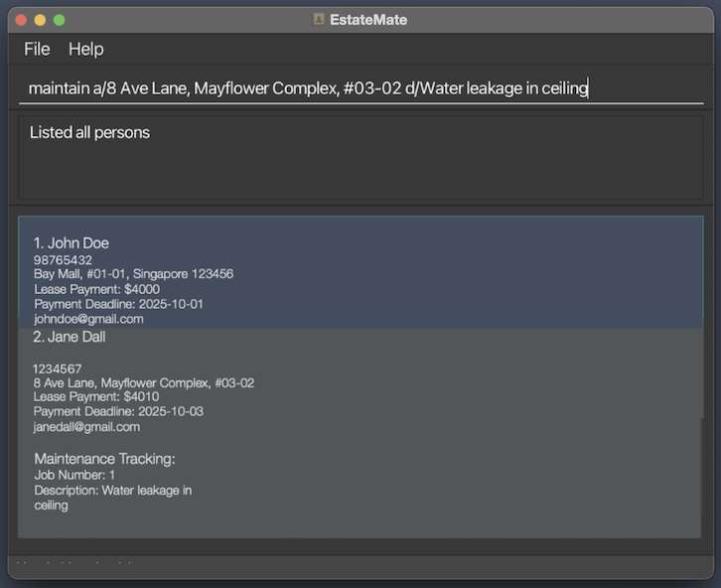The image size is (721, 588).
Task: Click John Doe's email johndoe@gmail.com
Action: (88, 319)
